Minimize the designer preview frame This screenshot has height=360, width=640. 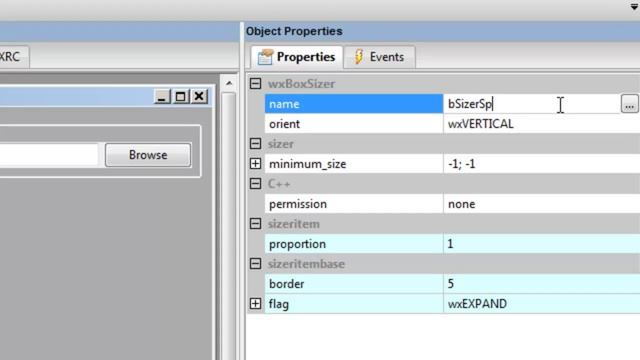162,97
